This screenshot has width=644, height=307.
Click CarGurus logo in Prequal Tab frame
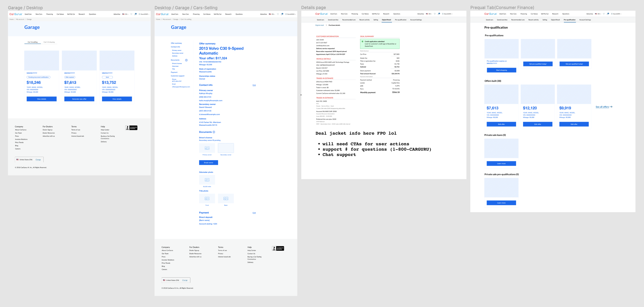tap(491, 14)
